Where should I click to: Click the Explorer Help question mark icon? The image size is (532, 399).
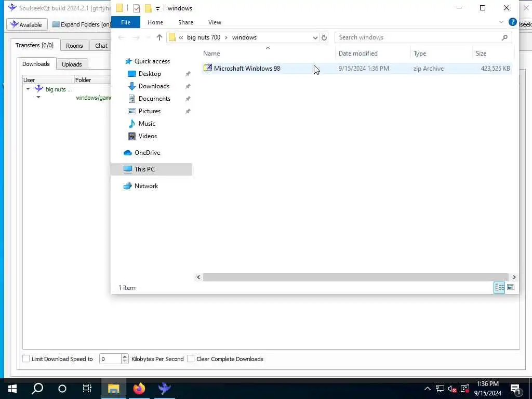512,22
